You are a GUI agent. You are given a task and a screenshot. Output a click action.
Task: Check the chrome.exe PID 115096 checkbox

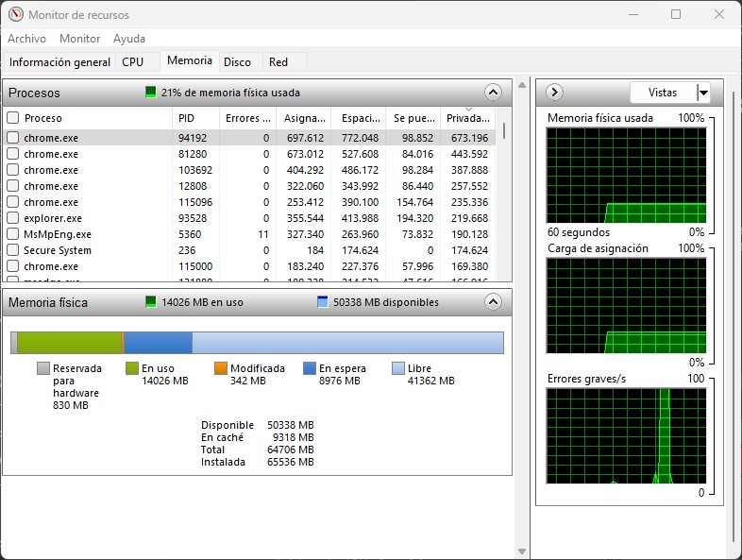click(x=13, y=202)
